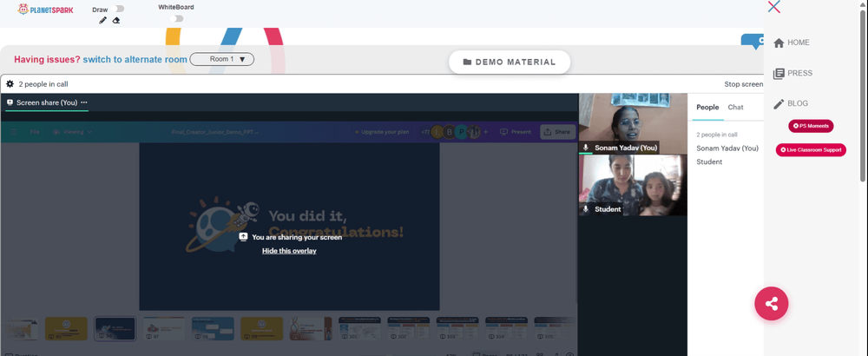Screen dimensions: 868x356
Task: Select the pencil drawing tool
Action: (102, 21)
